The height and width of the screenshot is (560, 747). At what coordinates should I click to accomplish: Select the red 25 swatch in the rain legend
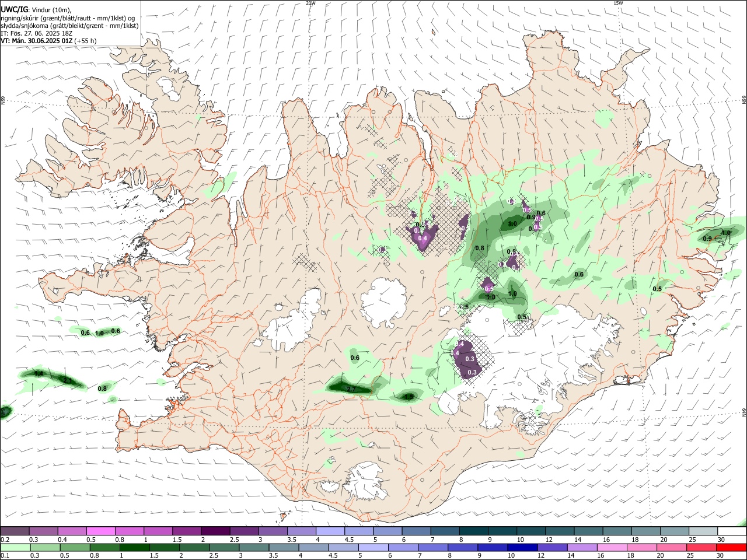(701, 547)
